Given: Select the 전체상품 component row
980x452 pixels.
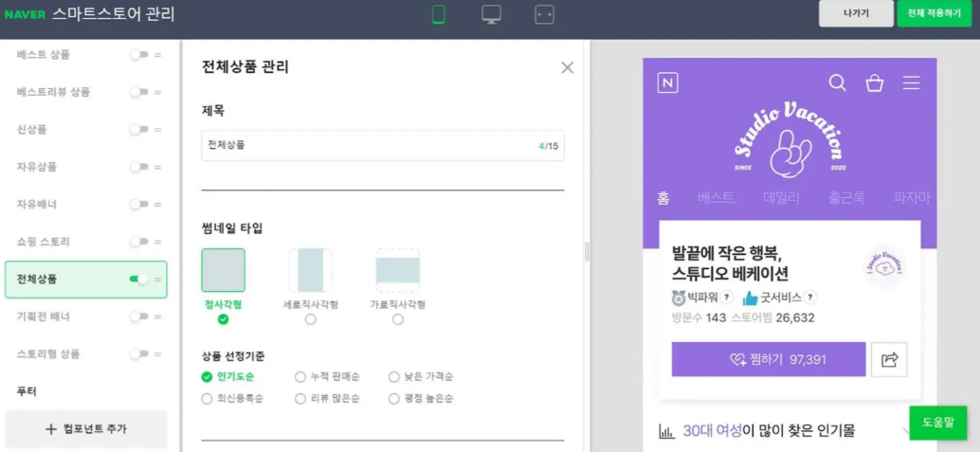Looking at the screenshot, I should click(86, 280).
